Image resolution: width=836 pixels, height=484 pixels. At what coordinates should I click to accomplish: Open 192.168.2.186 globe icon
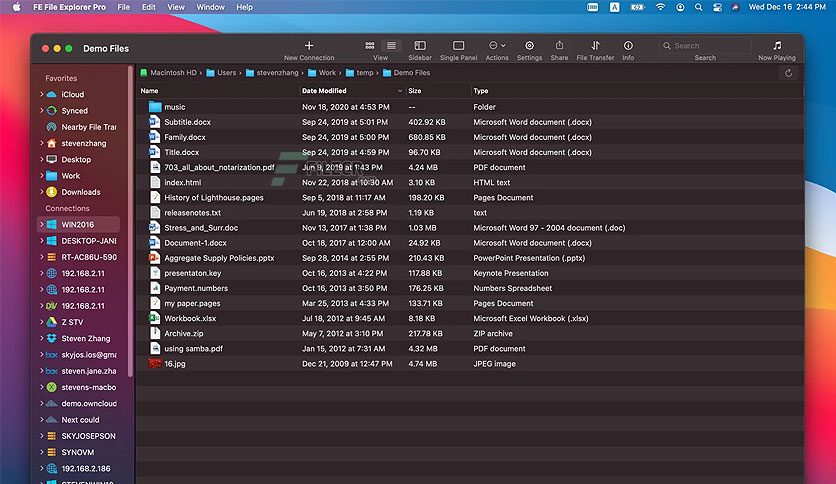(52, 469)
